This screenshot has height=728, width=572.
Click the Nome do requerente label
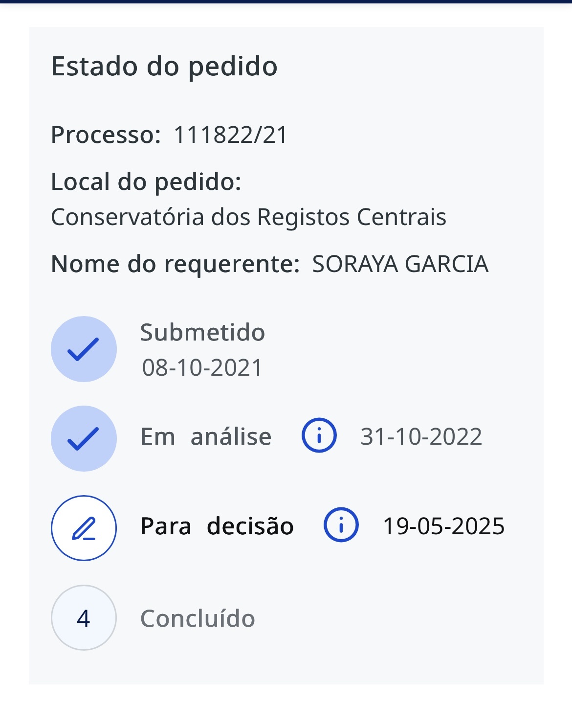tap(175, 264)
